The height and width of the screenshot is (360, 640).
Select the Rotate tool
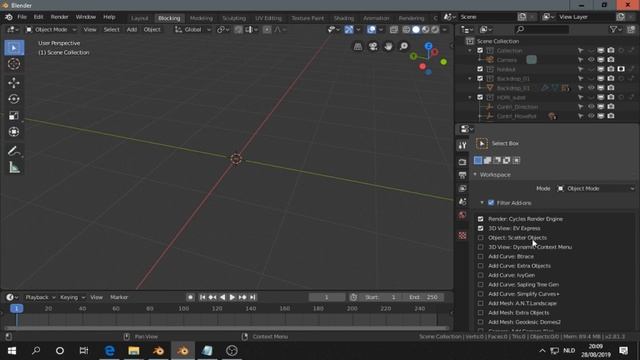pyautogui.click(x=14, y=99)
